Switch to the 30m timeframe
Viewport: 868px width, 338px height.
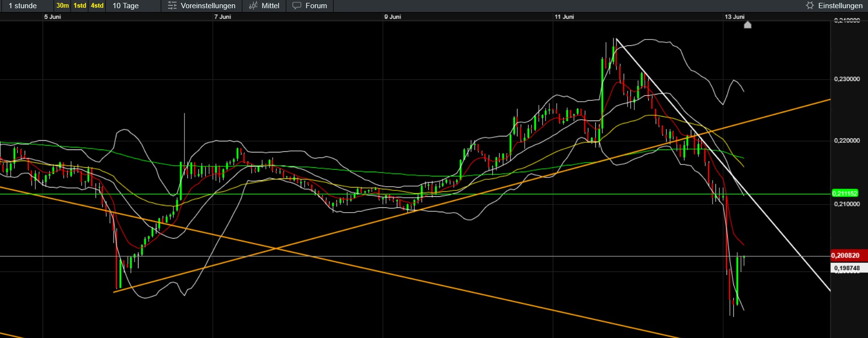[x=63, y=6]
